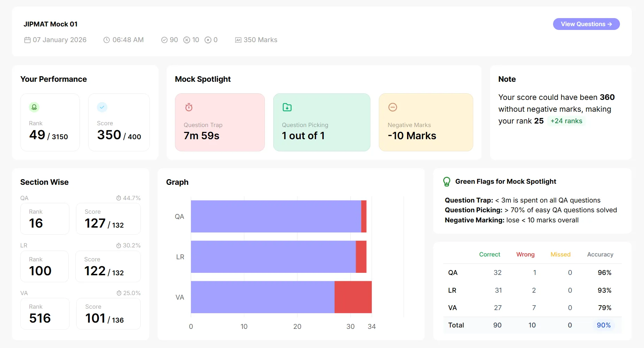Click the 25.0% time share for VA
The height and width of the screenshot is (348, 644).
click(x=132, y=293)
